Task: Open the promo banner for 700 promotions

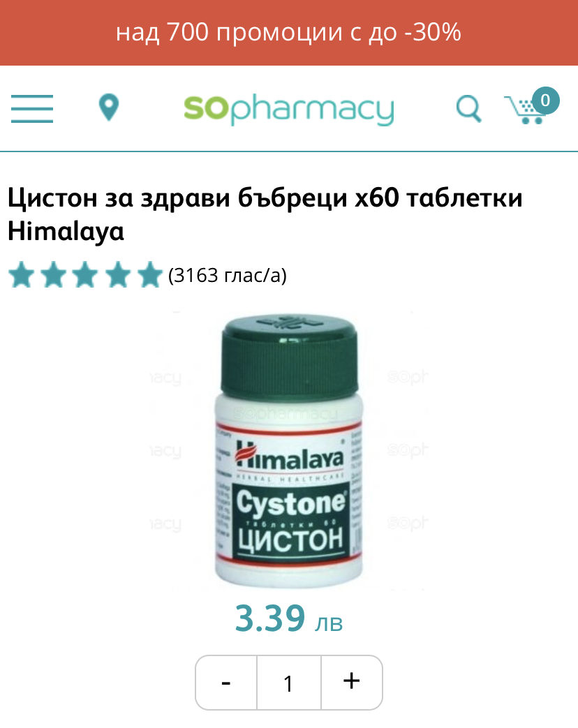Action: coord(289,33)
